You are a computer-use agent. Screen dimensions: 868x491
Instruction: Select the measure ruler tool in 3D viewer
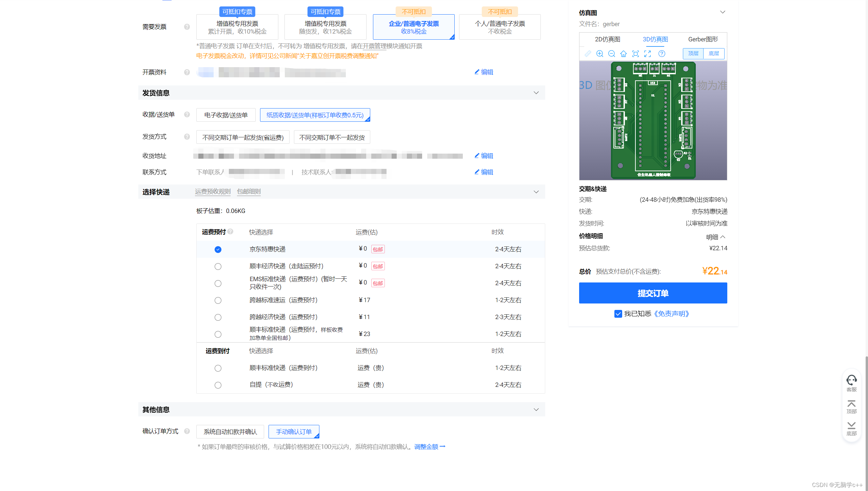click(588, 54)
